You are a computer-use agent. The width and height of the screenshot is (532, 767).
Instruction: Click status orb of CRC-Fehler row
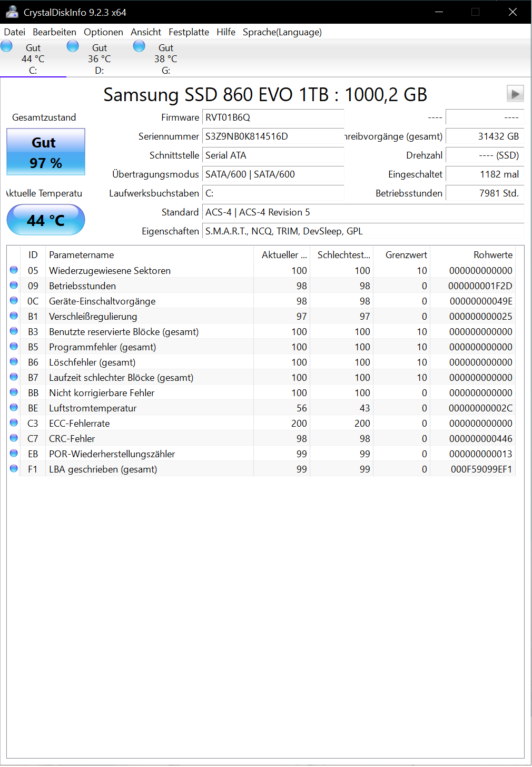click(14, 438)
